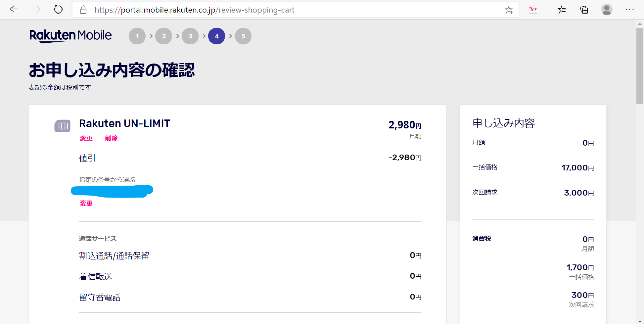
Task: Select step 5 circle in progress bar
Action: pyautogui.click(x=243, y=36)
